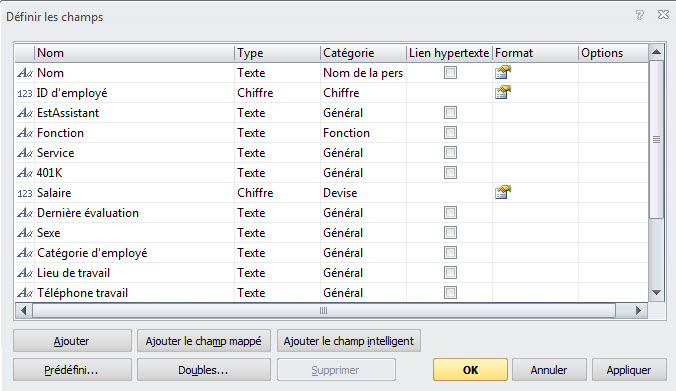Screen dimensions: 676x391
Task: Enable hyperlink for the Nom field
Action: [x=451, y=72]
